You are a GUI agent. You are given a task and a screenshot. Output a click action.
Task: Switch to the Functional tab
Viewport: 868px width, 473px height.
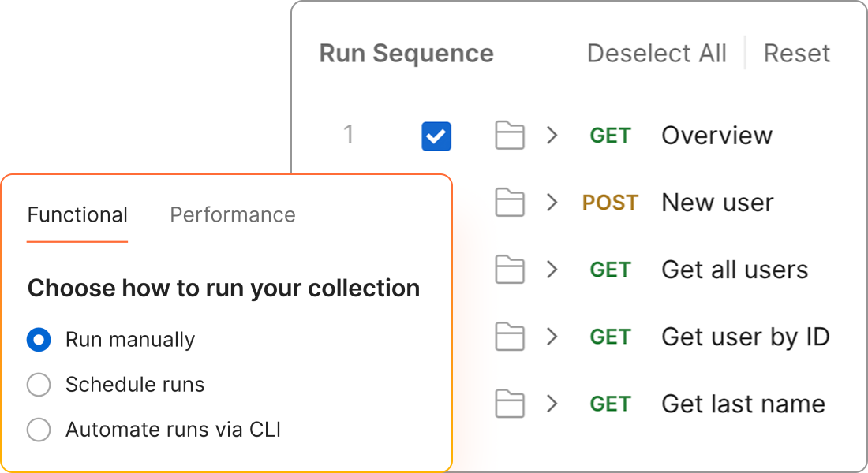77,215
